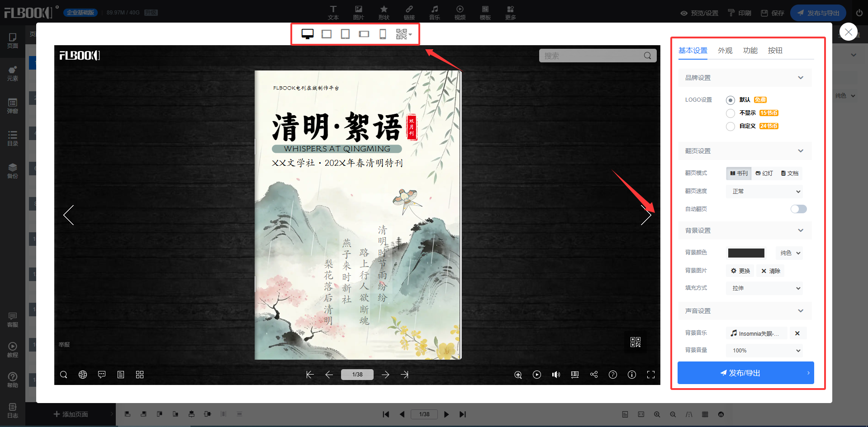Click the share icon in viewer toolbar
The width and height of the screenshot is (868, 427).
594,375
